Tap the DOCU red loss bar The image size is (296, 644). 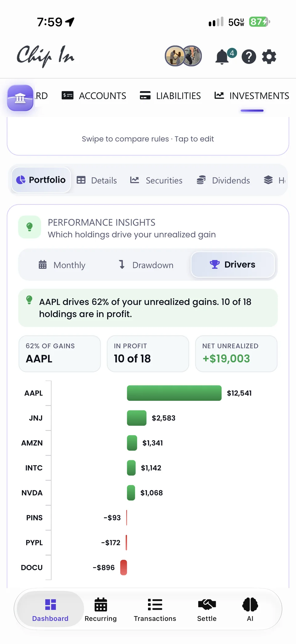pyautogui.click(x=124, y=567)
